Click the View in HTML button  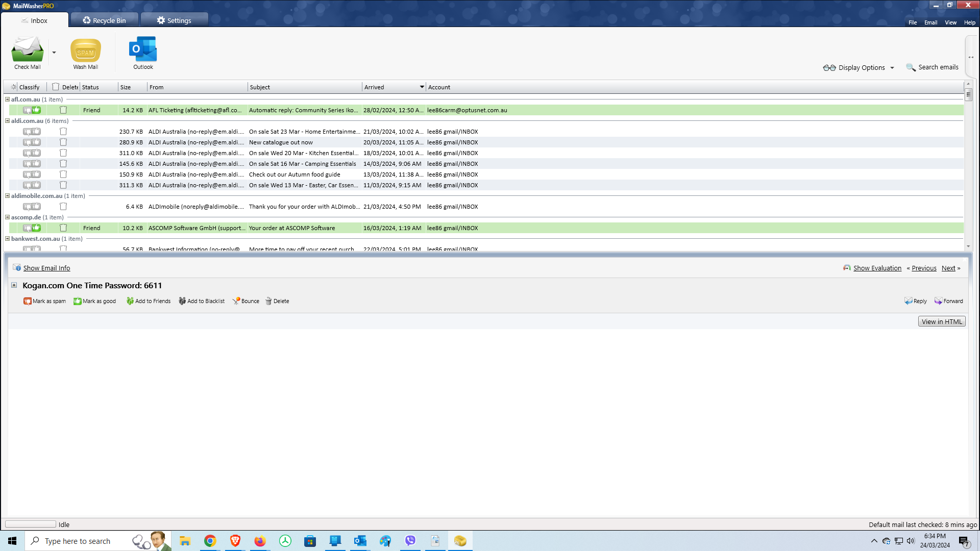(x=942, y=321)
